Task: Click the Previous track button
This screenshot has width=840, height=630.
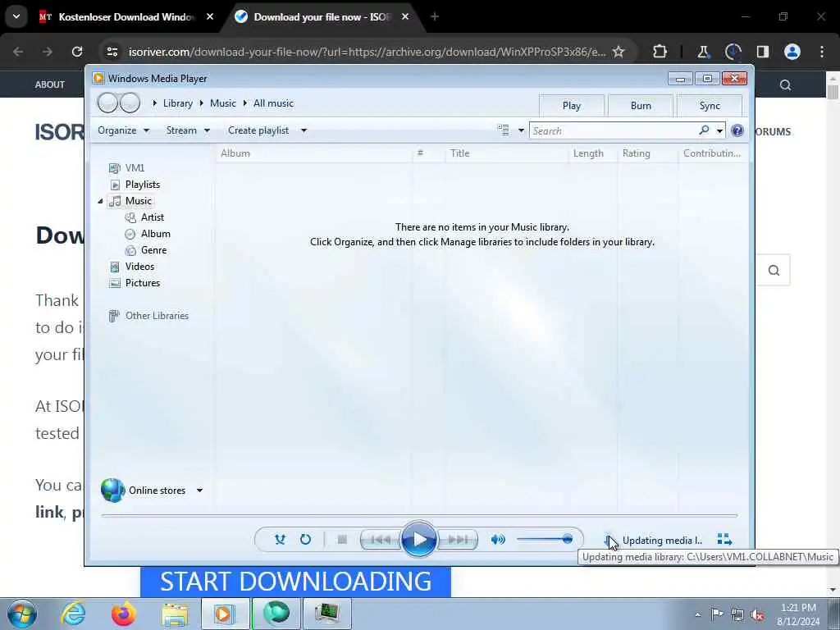Action: (x=381, y=540)
